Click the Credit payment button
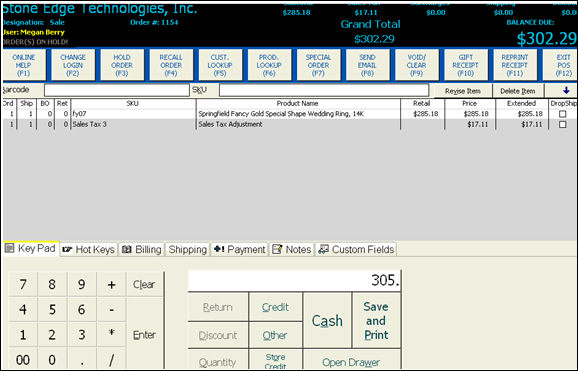 [275, 307]
